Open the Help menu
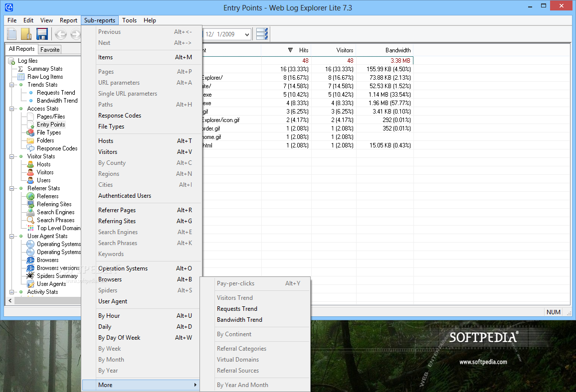Image resolution: width=576 pixels, height=392 pixels. point(150,20)
